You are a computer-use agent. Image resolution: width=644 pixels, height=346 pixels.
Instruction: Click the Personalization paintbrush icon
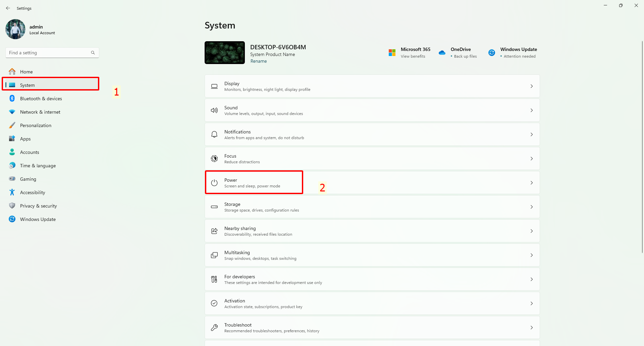[12, 125]
